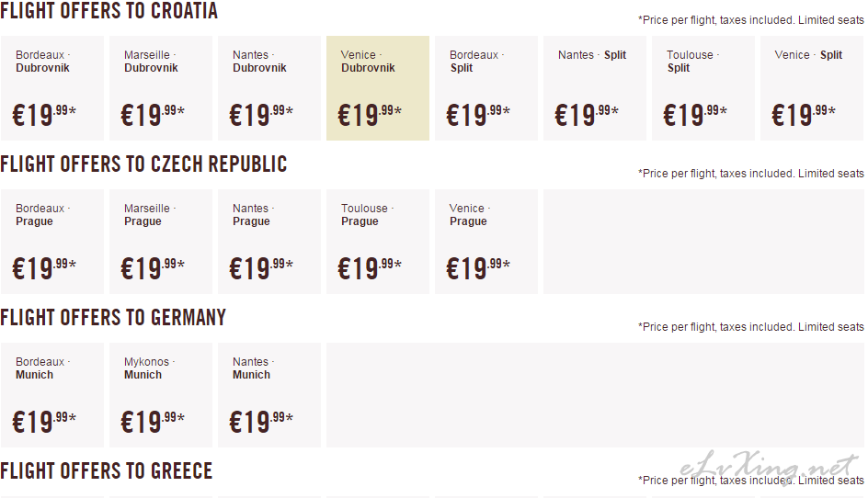
Task: Open the Toulouse to Prague offer tile
Action: coord(378,242)
